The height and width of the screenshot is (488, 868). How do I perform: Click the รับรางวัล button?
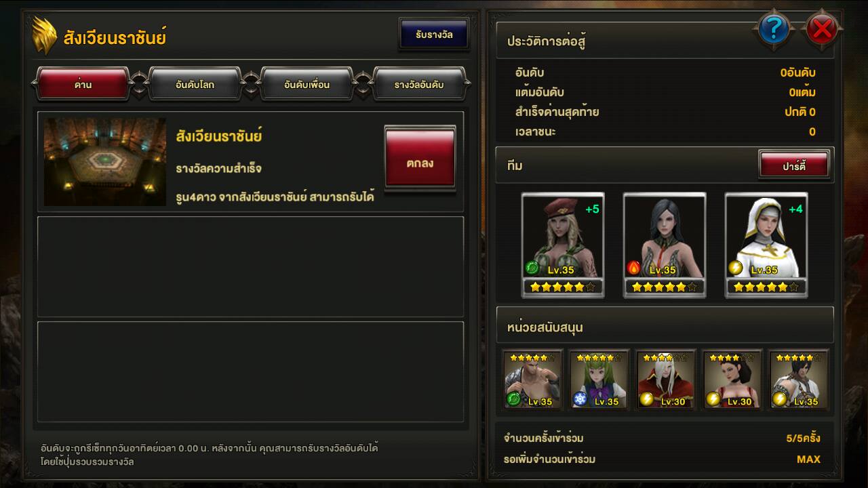pyautogui.click(x=434, y=35)
